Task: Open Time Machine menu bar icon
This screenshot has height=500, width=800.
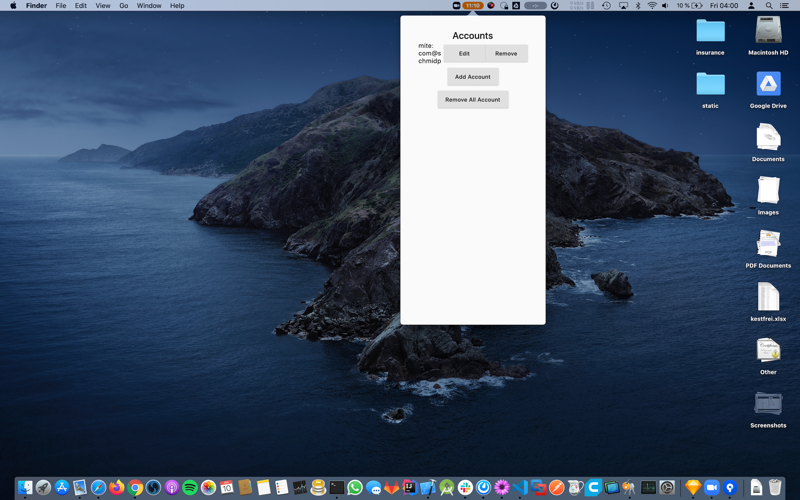Action: 606,6
